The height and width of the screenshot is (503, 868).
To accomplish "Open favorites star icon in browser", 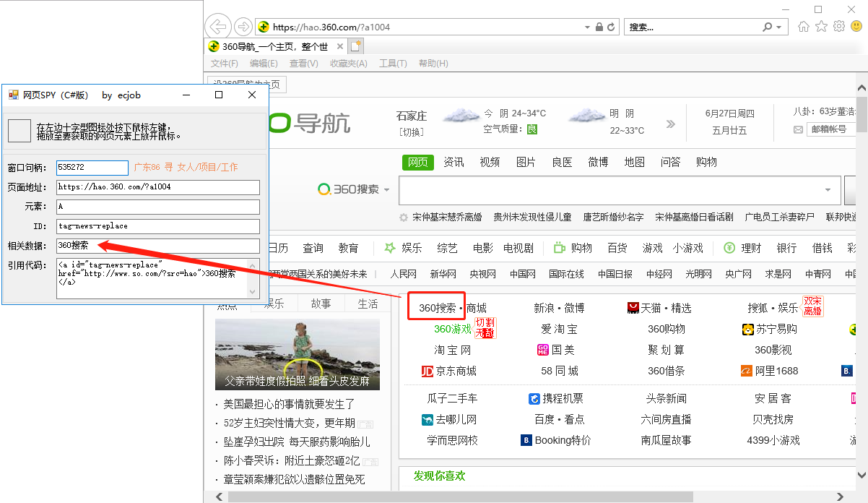I will [821, 27].
